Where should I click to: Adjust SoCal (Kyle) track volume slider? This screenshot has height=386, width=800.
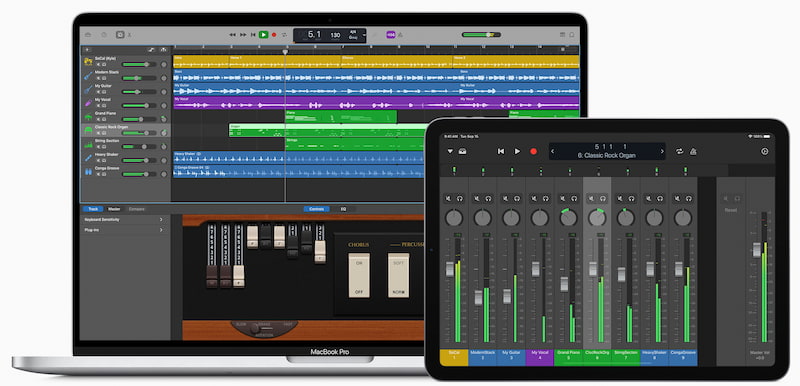(139, 64)
